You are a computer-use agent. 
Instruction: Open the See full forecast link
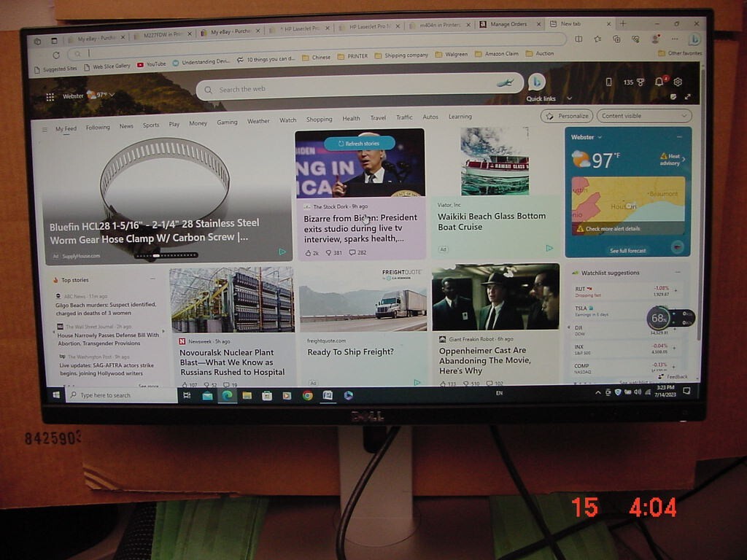coord(628,251)
